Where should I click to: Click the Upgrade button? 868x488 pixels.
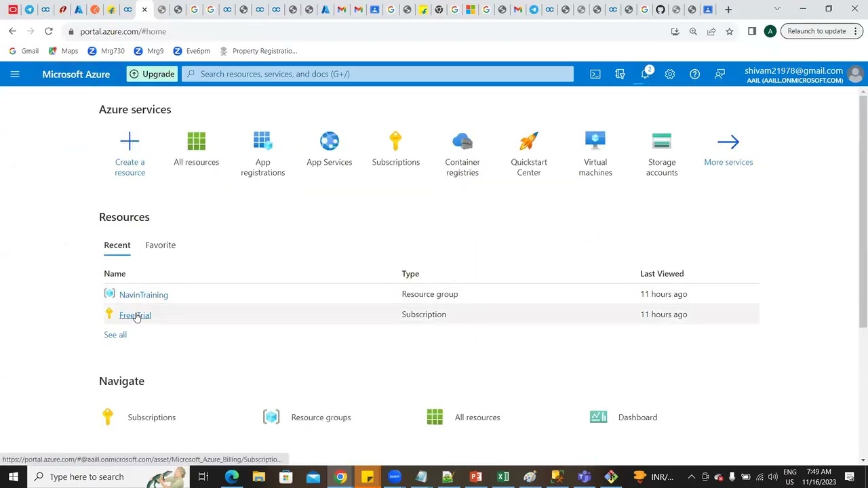click(152, 74)
